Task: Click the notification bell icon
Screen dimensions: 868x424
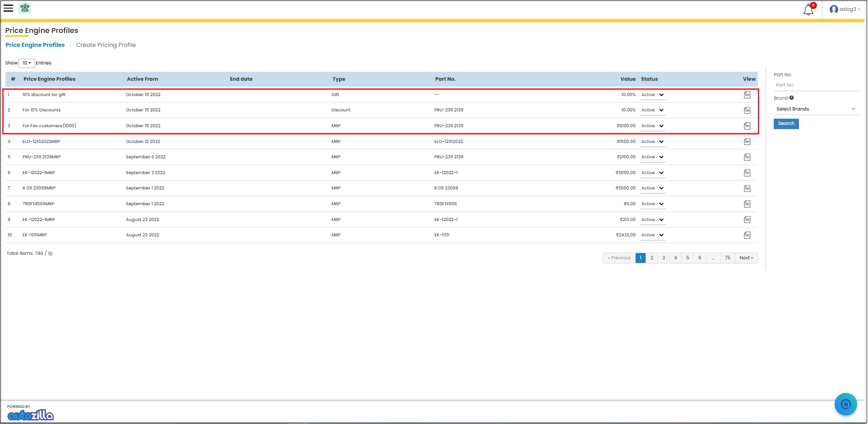Action: point(808,10)
